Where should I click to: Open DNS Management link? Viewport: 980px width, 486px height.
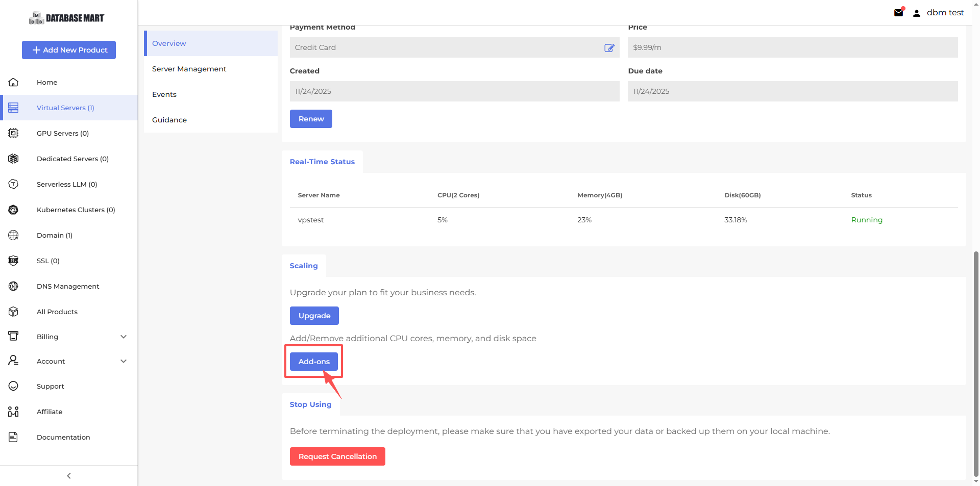coord(68,286)
